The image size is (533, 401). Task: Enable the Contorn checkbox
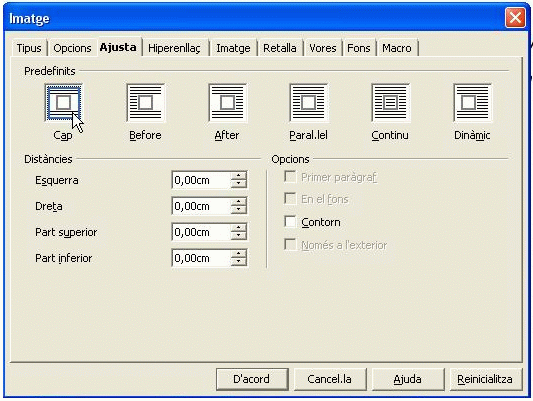pyautogui.click(x=290, y=222)
